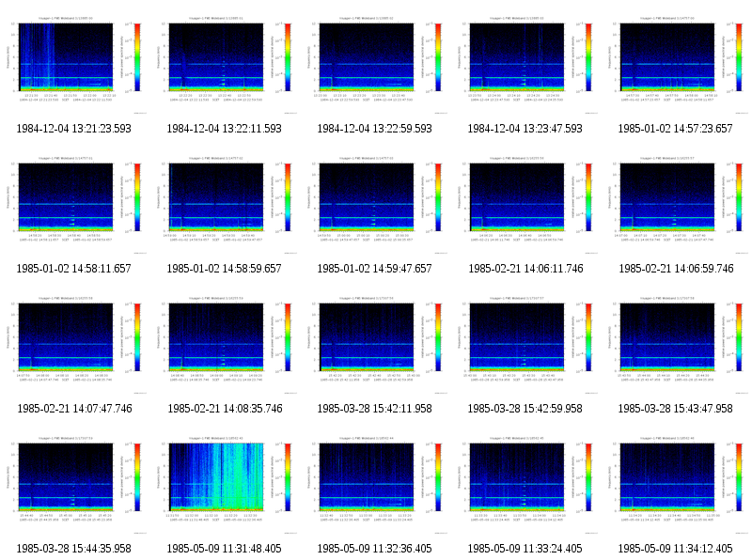Screen dimensions: 752x560
Task: Click the caption text 1985-02-21 14:06:11.746
Action: tap(525, 269)
